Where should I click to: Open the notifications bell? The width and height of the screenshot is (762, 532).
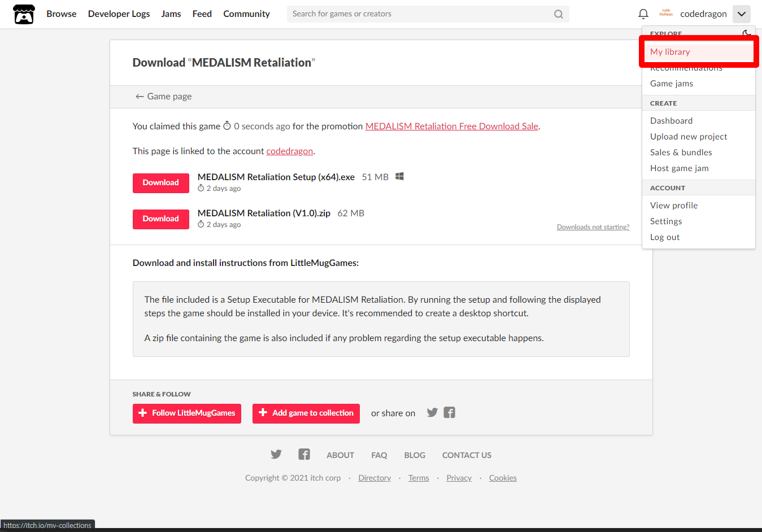(643, 14)
